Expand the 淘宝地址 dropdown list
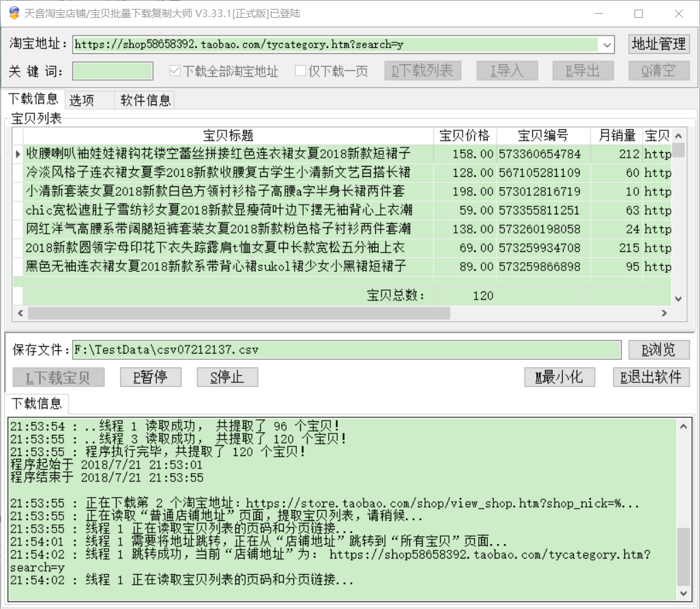 click(x=607, y=45)
